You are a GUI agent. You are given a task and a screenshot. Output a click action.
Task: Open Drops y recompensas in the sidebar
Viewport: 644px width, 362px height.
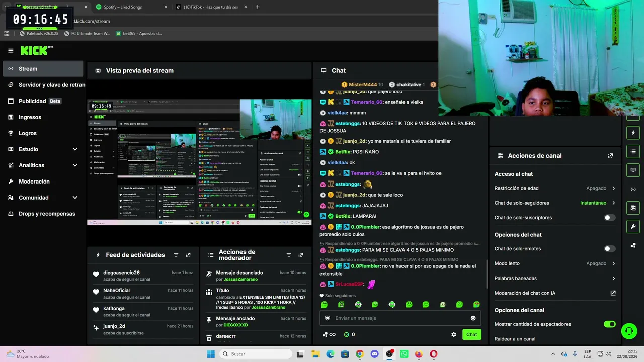click(43, 214)
